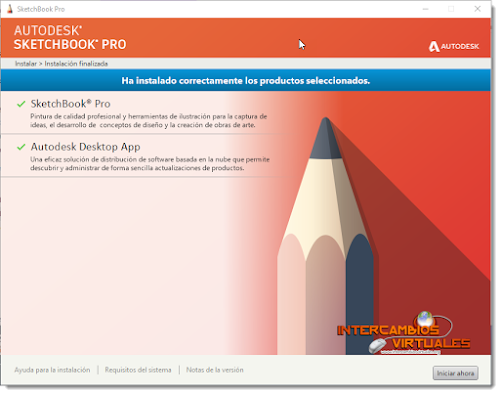Click the Instalar breadcrumb text
Image resolution: width=500 pixels, height=394 pixels.
point(26,63)
